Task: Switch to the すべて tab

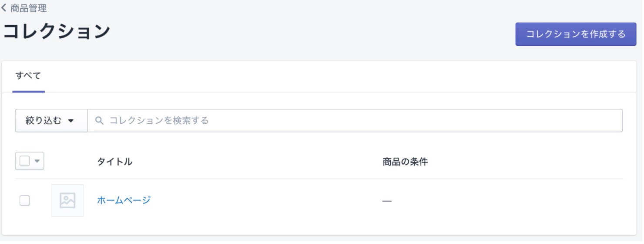Action: pos(28,75)
